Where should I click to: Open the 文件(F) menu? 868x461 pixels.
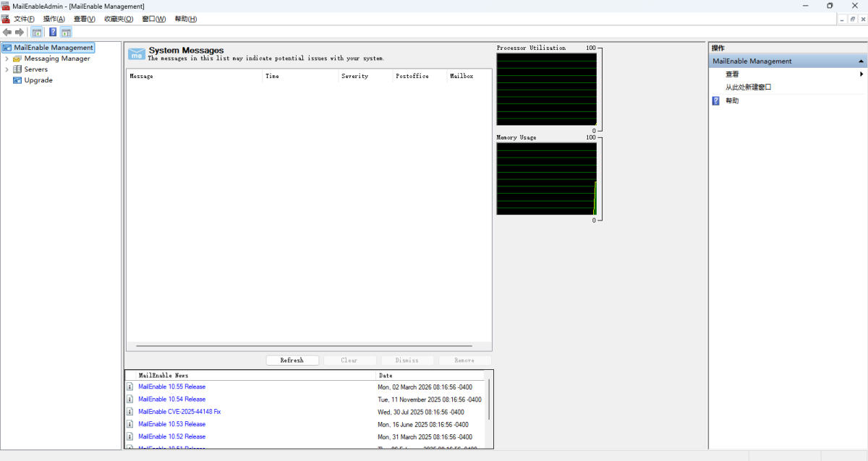pyautogui.click(x=24, y=19)
